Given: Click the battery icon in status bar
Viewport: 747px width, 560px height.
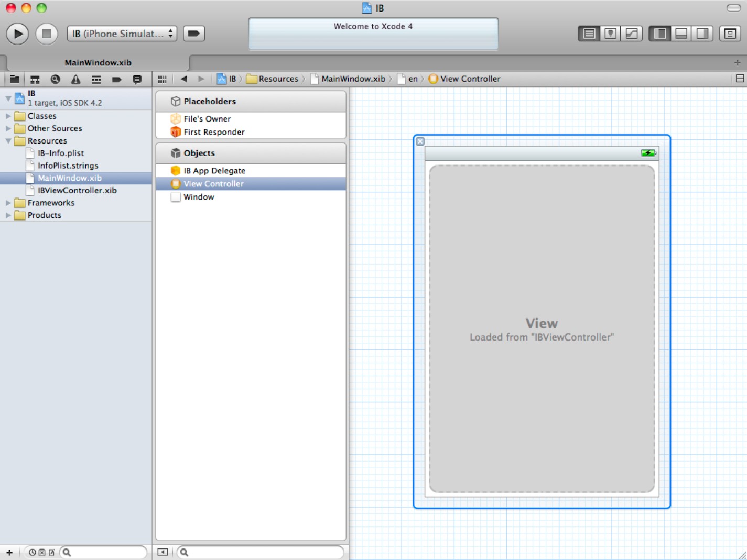Looking at the screenshot, I should pyautogui.click(x=648, y=153).
